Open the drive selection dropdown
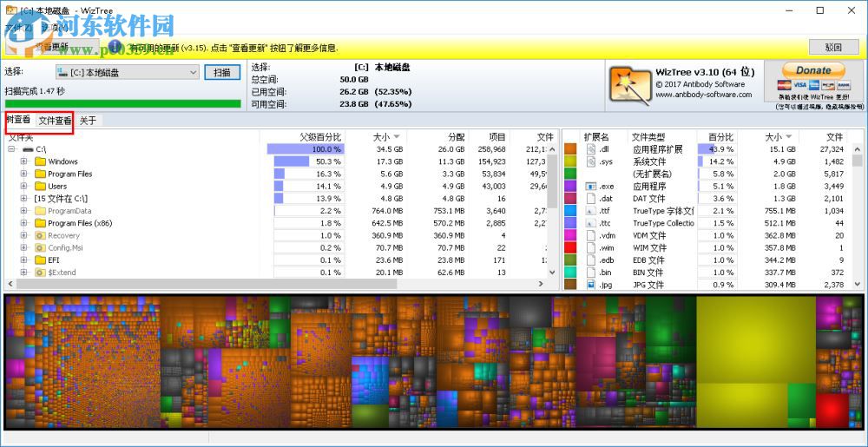Image resolution: width=868 pixels, height=447 pixels. pyautogui.click(x=128, y=72)
